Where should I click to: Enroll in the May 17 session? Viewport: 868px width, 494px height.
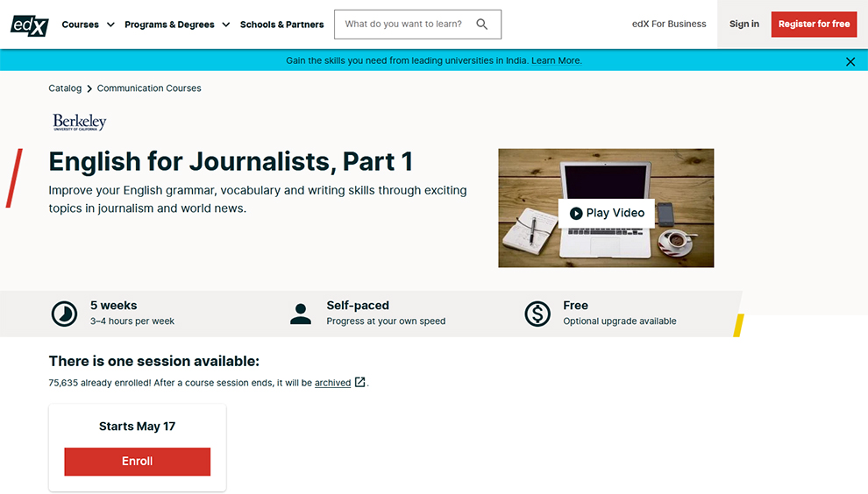point(138,462)
